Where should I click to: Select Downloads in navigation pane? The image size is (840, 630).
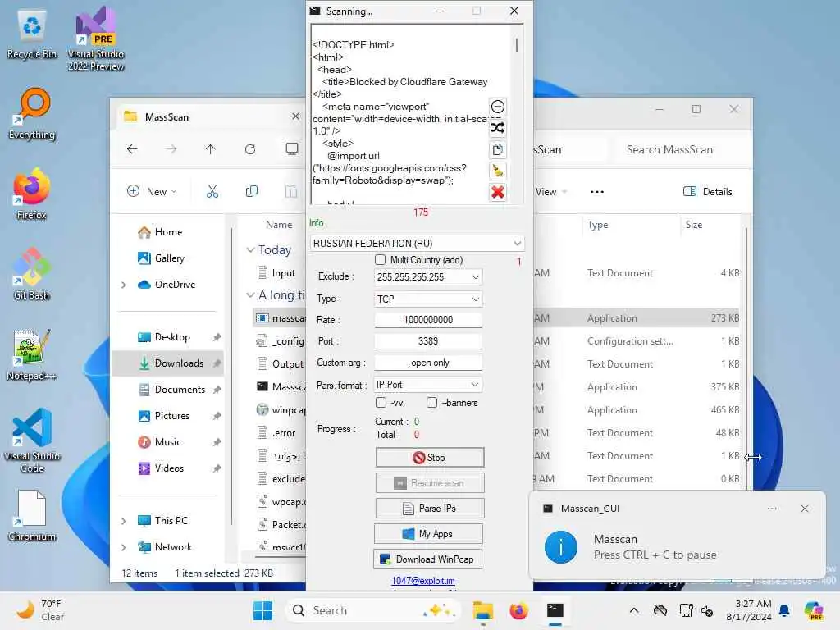[168, 363]
